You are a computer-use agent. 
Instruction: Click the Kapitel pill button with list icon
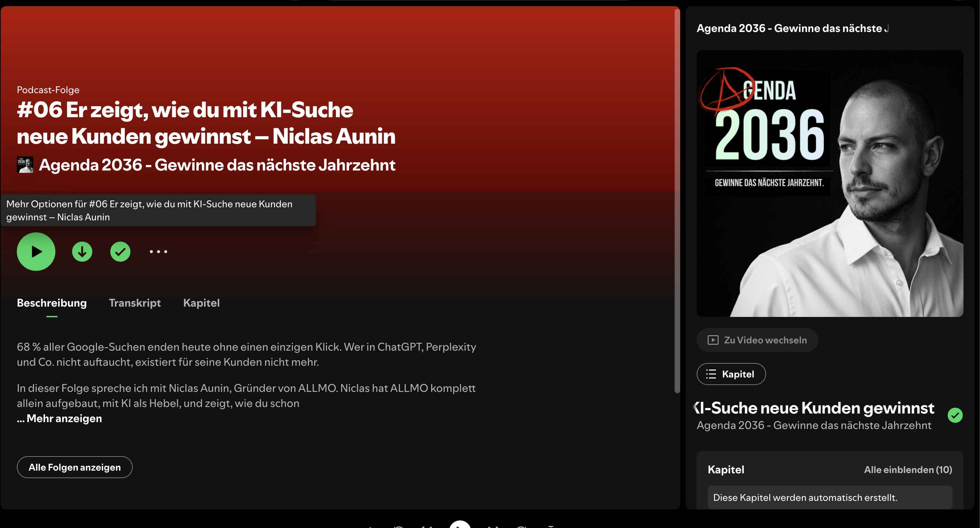731,374
